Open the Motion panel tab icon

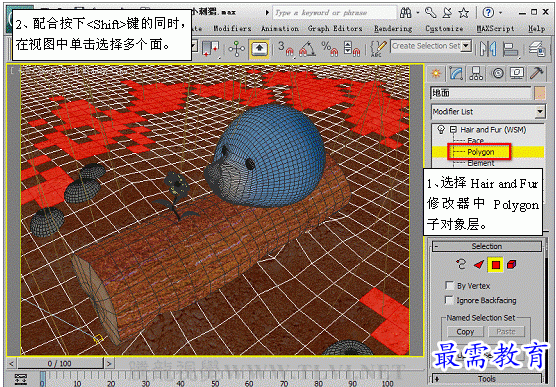pyautogui.click(x=497, y=74)
